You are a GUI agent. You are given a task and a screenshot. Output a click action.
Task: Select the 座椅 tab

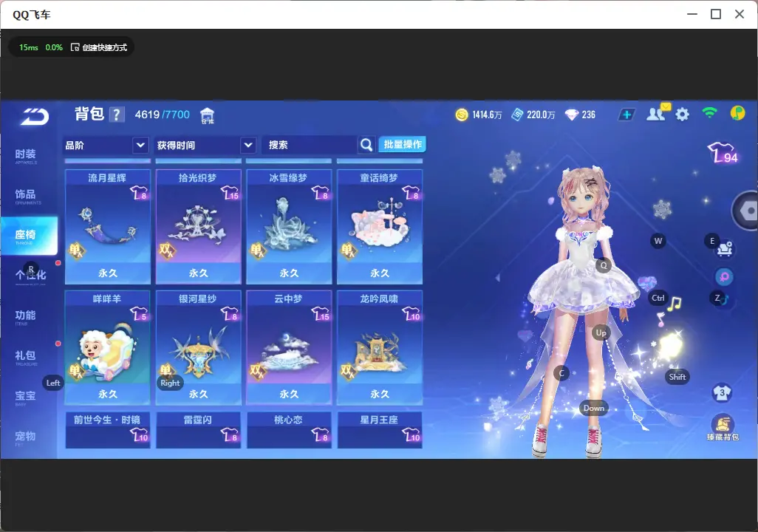click(x=29, y=236)
